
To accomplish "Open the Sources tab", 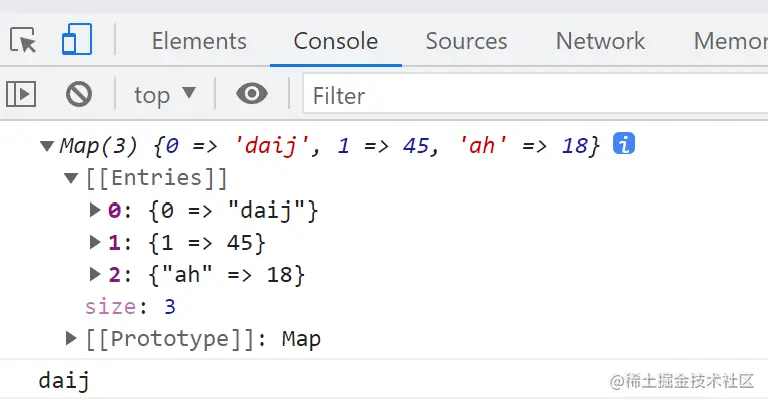I will tap(466, 41).
